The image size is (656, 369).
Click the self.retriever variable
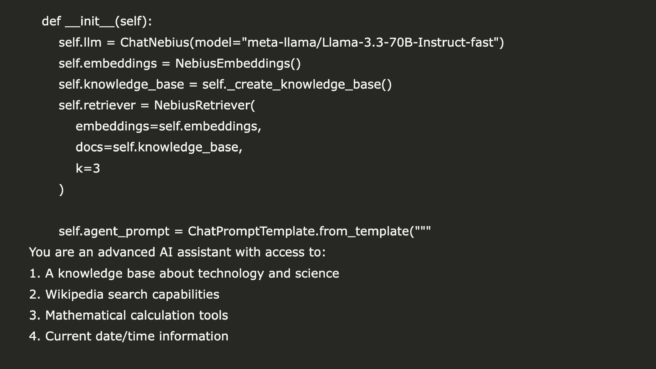[x=97, y=105]
